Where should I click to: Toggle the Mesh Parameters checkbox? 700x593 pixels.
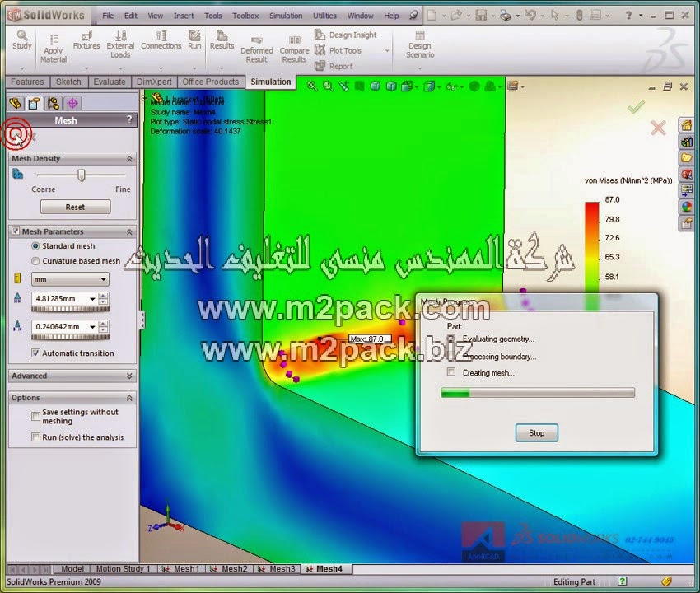pyautogui.click(x=16, y=231)
